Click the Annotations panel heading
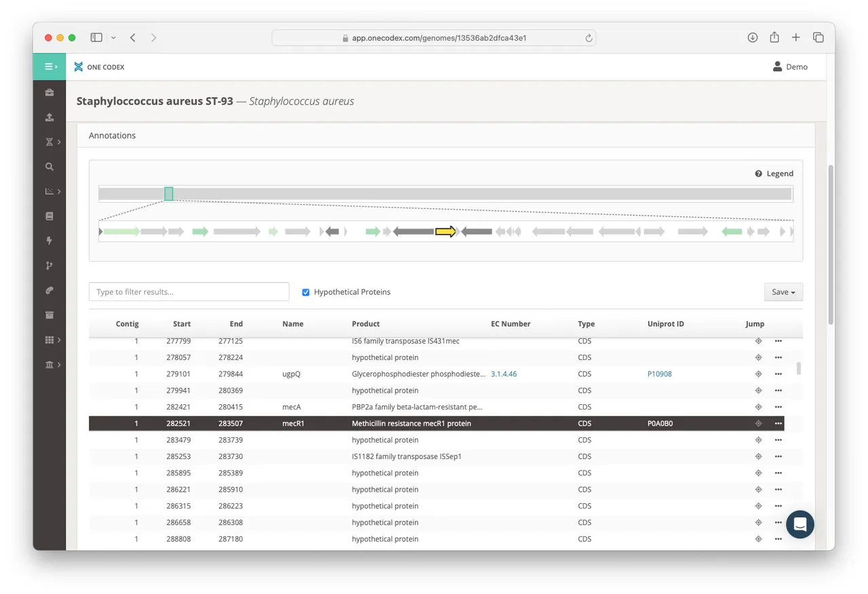Viewport: 868px width, 594px height. click(113, 136)
